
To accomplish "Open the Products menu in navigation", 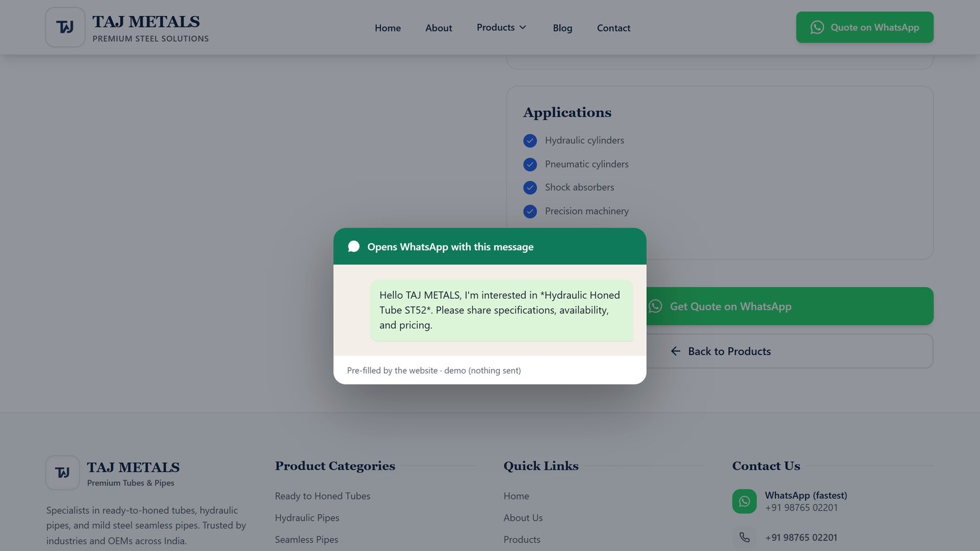I will (502, 28).
